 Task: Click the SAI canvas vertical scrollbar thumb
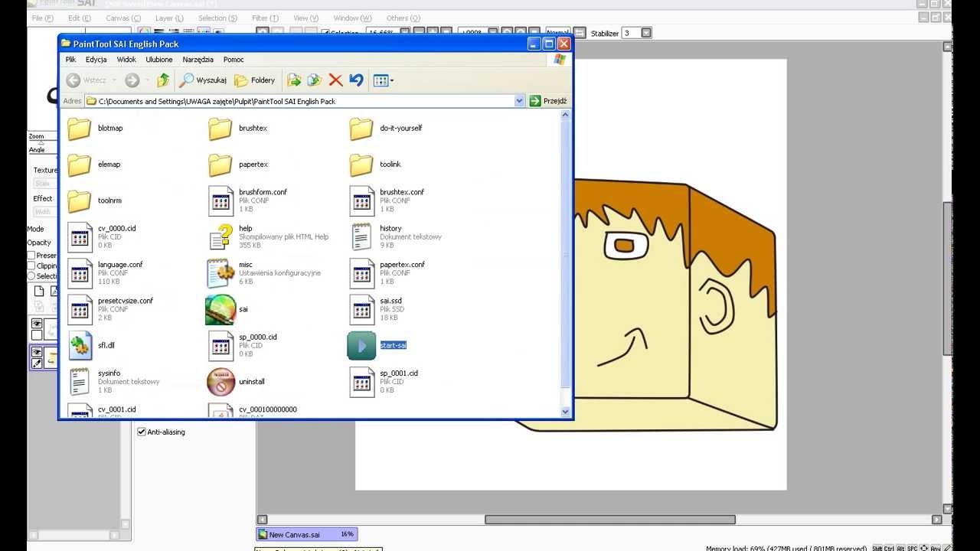pyautogui.click(x=948, y=278)
